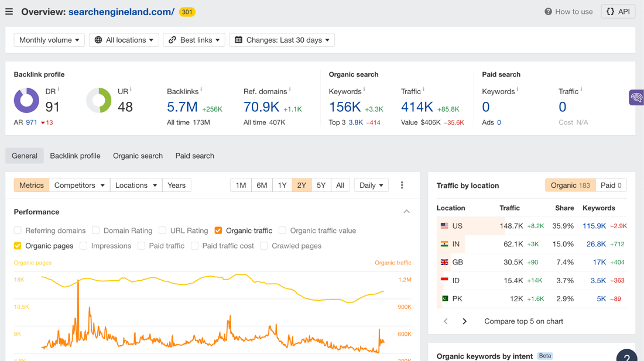Viewport: 644px width, 361px height.
Task: Click the three-dot chart options icon
Action: coord(402,185)
